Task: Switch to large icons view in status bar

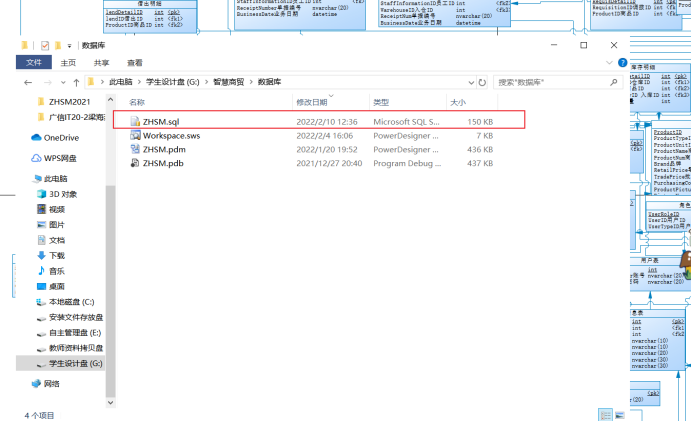Action: (x=620, y=415)
